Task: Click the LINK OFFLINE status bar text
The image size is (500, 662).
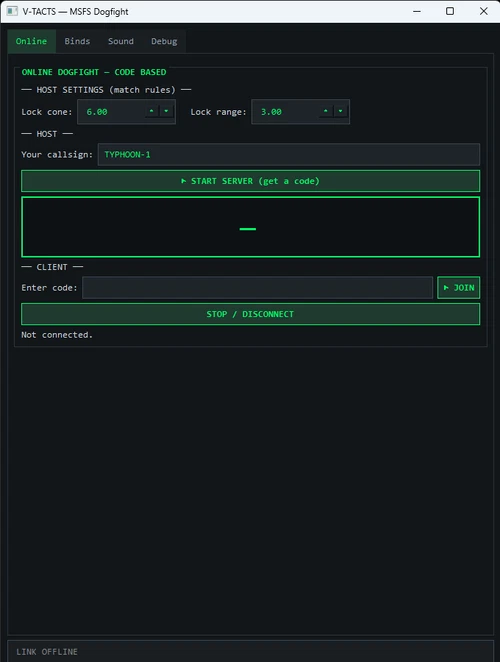Action: click(x=47, y=652)
